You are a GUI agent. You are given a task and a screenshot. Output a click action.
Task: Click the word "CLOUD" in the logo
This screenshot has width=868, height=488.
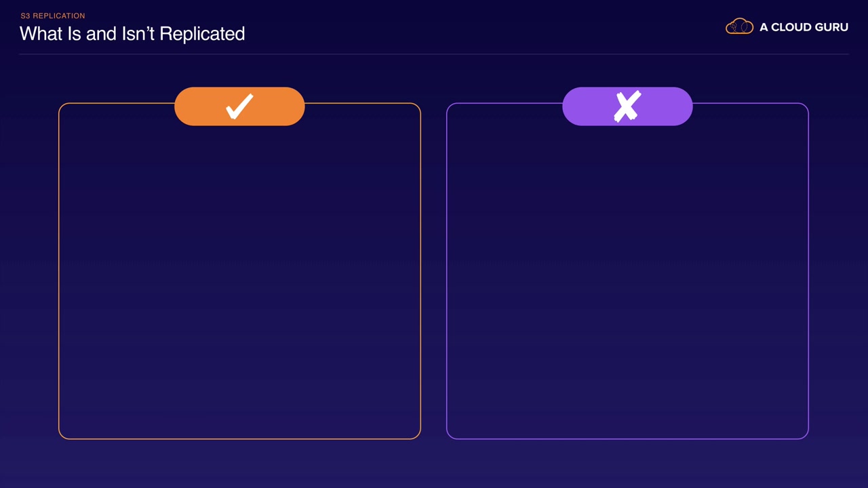[791, 27]
